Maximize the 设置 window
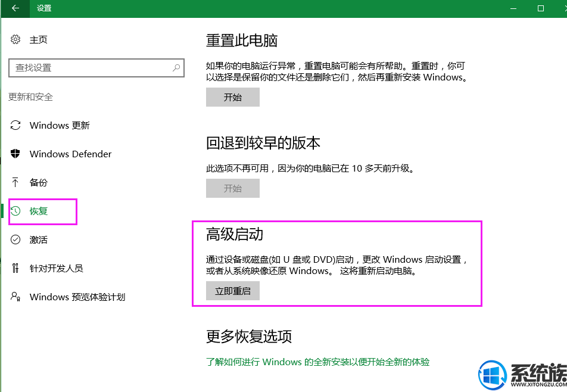This screenshot has width=567, height=392. (x=541, y=8)
